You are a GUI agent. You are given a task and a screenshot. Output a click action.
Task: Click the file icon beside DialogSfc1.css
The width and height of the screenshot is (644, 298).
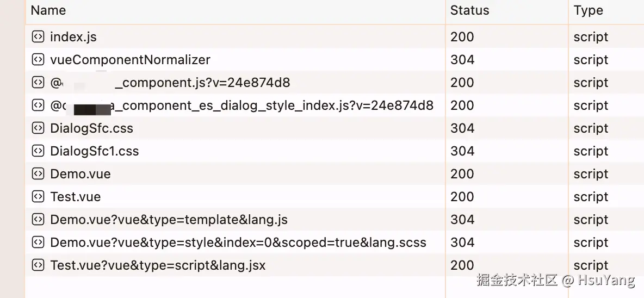click(38, 151)
